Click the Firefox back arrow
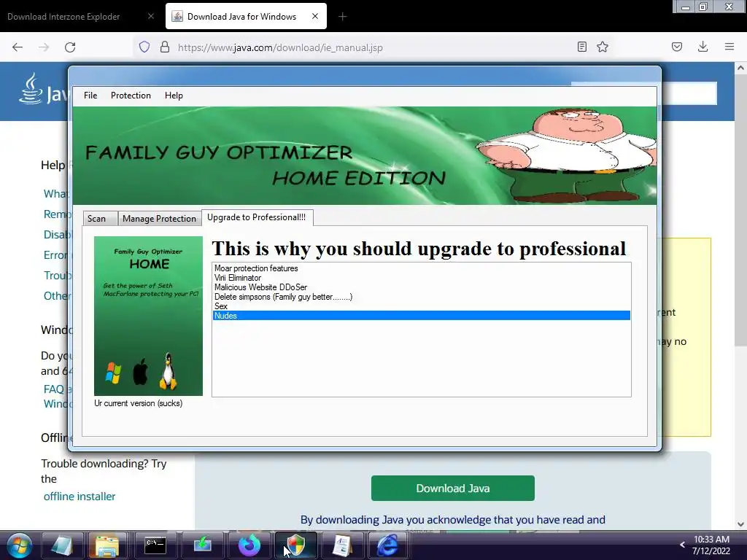Screen dimensions: 747x560 coord(18,47)
